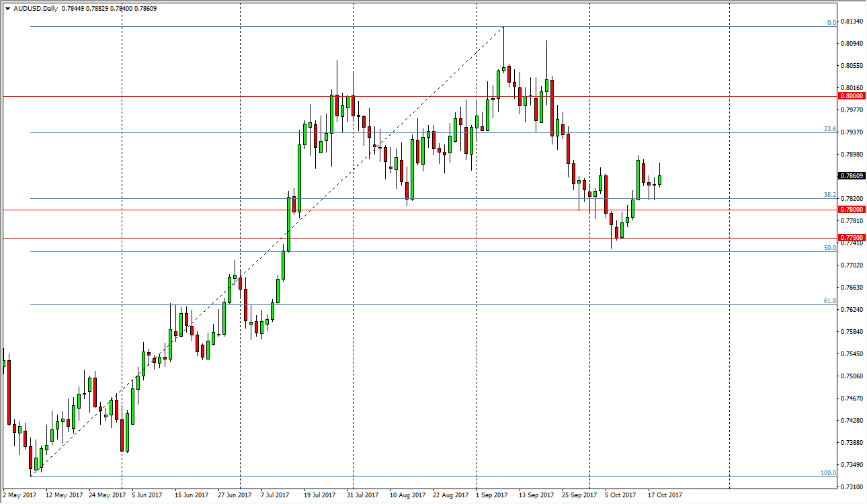Viewport: 867px width, 504px height.
Task: Click the 23.6 Fibonacci level label
Action: [x=831, y=128]
